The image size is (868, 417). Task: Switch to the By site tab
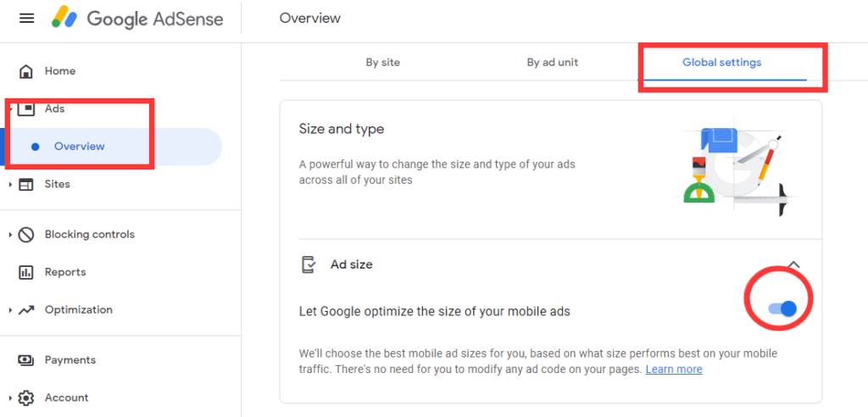tap(382, 63)
